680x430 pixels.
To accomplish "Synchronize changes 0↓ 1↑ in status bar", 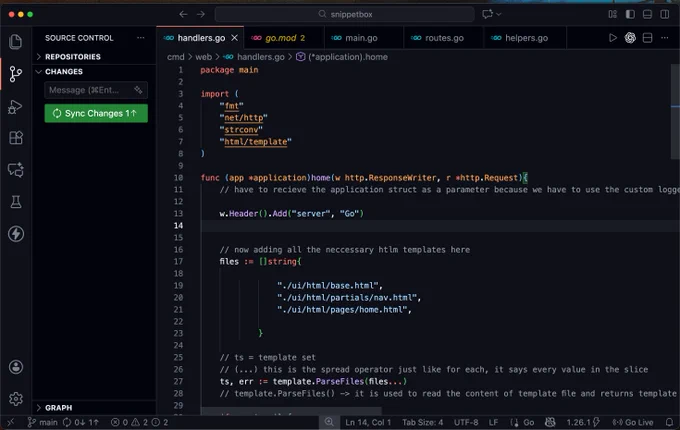I will [x=81, y=422].
